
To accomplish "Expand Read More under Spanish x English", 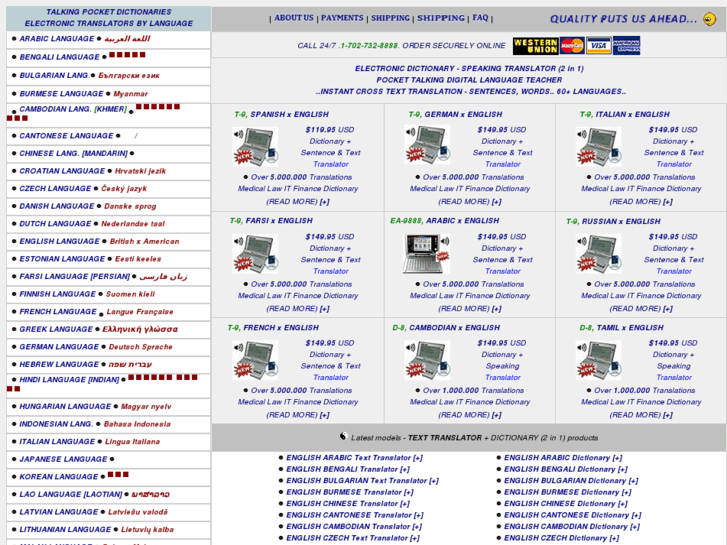I will tap(298, 202).
